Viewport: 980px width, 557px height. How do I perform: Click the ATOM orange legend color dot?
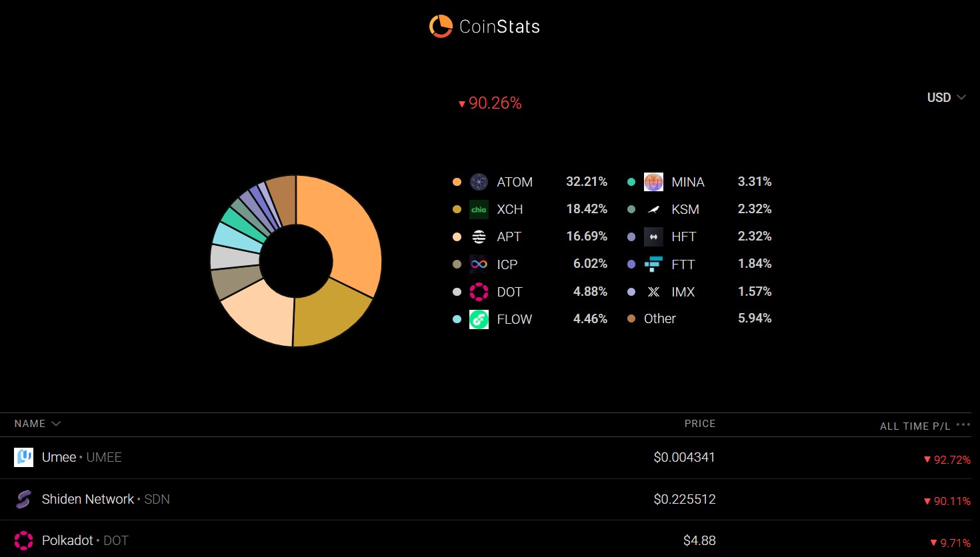tap(457, 182)
